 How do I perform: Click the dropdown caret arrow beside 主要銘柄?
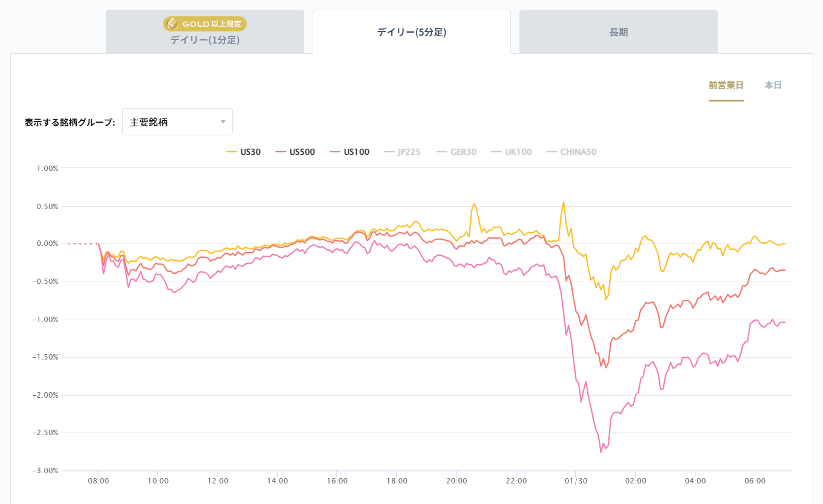[x=223, y=122]
